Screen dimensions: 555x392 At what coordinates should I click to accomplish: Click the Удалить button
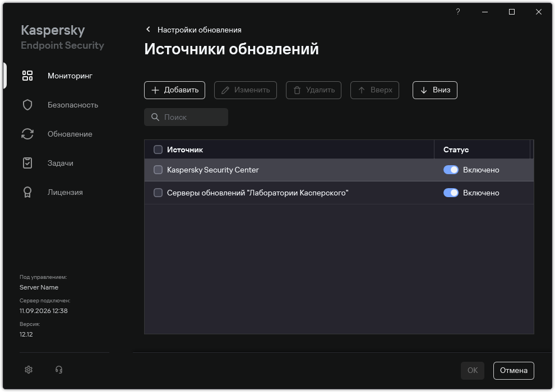click(313, 90)
